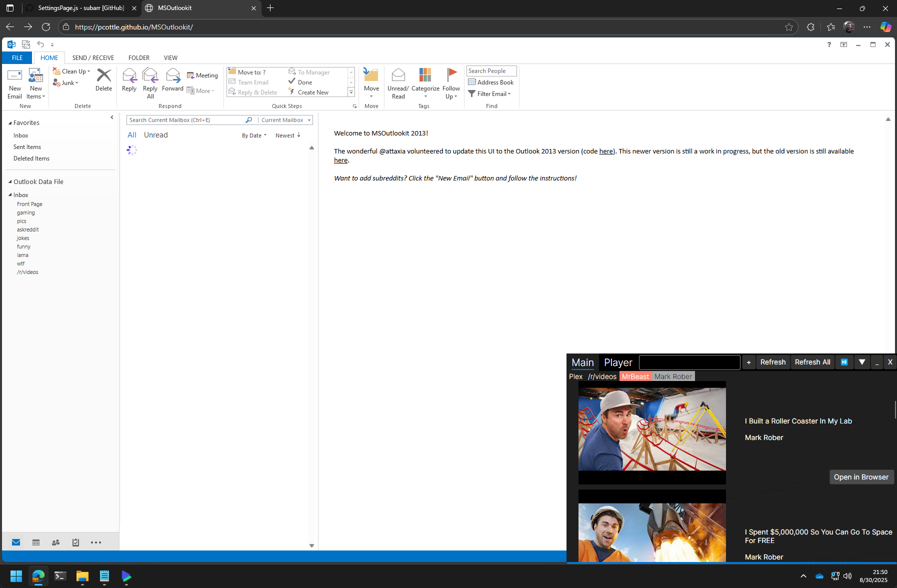The image size is (897, 588).
Task: Create a Meeting reply
Action: point(202,75)
